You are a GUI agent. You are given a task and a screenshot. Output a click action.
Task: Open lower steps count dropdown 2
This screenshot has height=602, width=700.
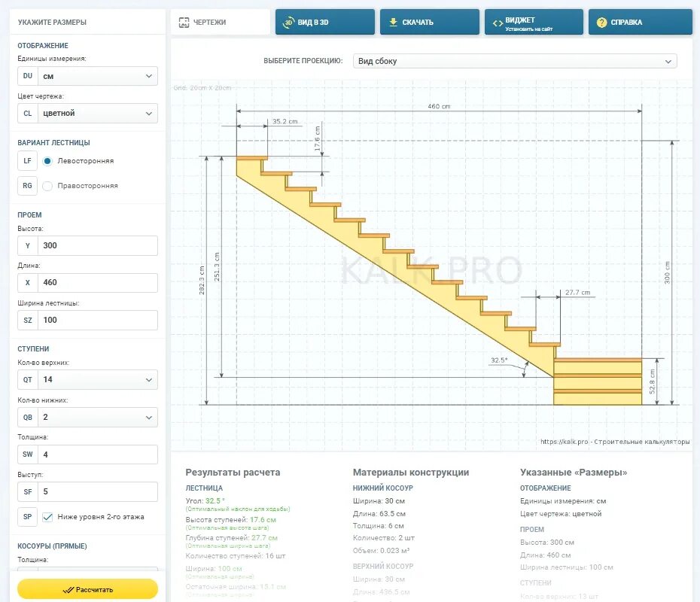[98, 417]
